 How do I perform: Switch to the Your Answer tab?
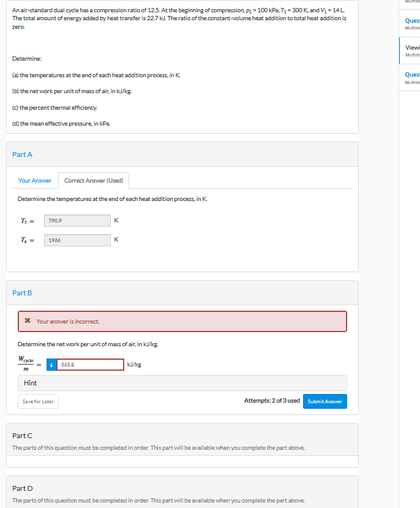point(35,180)
